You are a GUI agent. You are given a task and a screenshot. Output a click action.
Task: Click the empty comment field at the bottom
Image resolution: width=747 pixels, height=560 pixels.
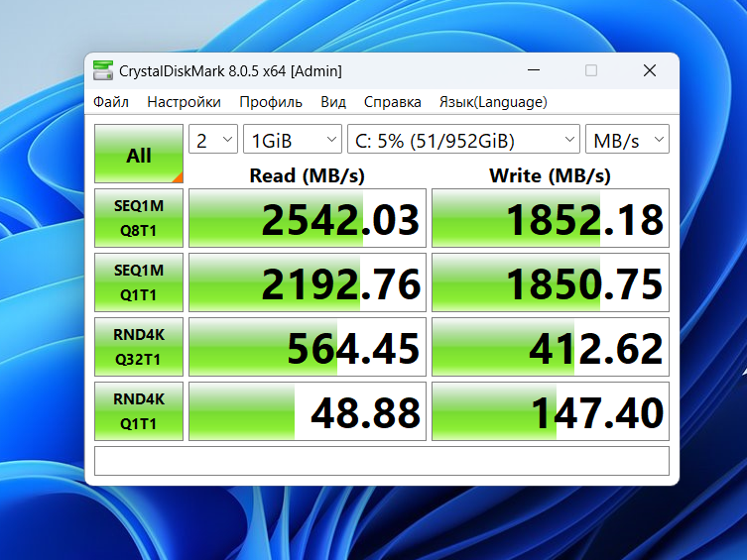[382, 461]
